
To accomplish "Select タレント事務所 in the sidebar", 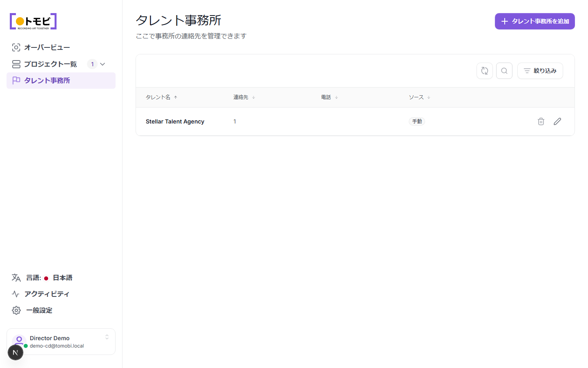I will 61,81.
